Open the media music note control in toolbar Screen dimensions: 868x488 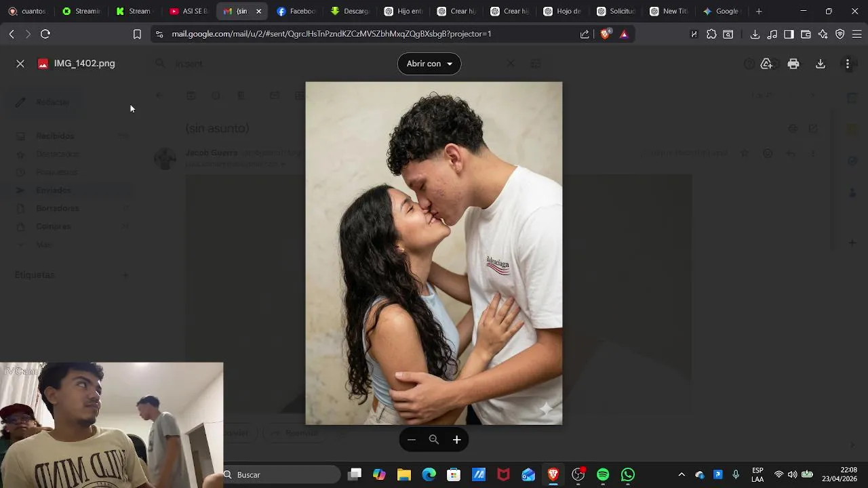772,34
